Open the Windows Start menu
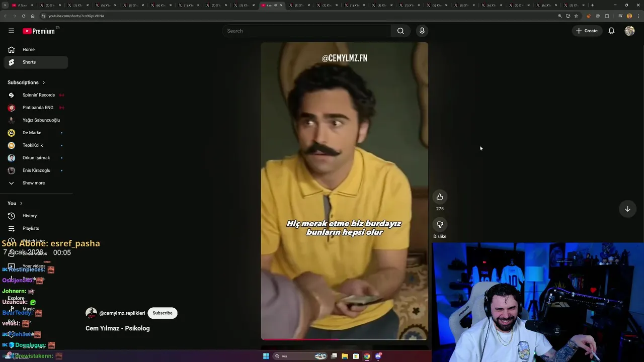Image resolution: width=644 pixels, height=362 pixels. [266, 356]
